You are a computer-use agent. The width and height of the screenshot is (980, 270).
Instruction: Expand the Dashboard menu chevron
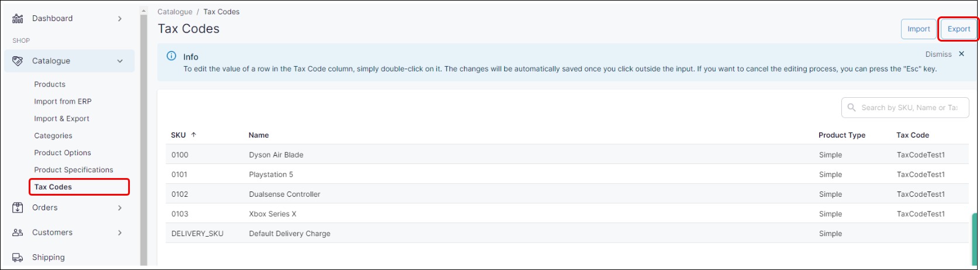[x=120, y=19]
